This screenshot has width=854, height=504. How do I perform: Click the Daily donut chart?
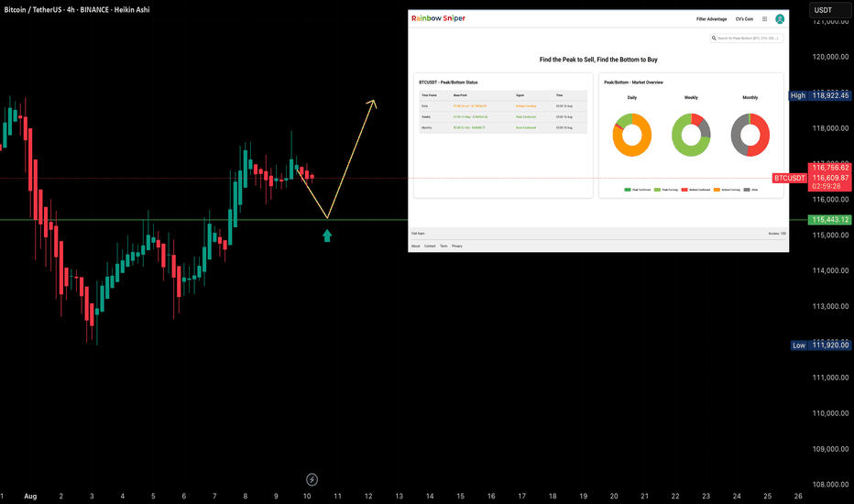(631, 135)
